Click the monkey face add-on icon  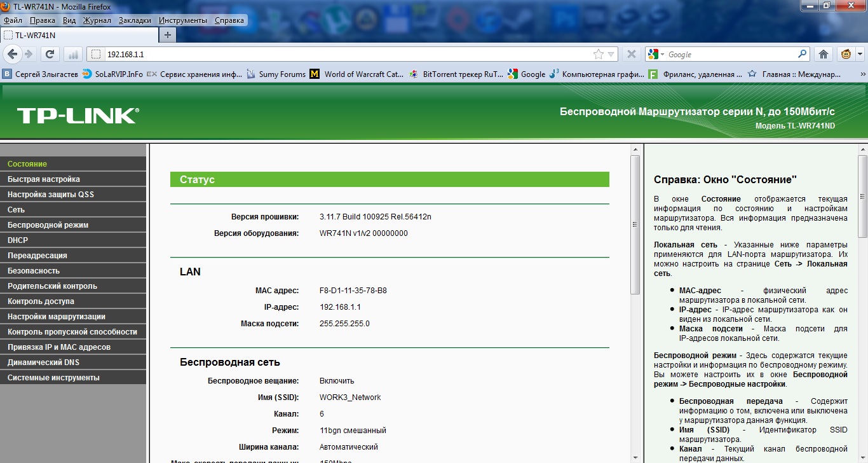[846, 54]
